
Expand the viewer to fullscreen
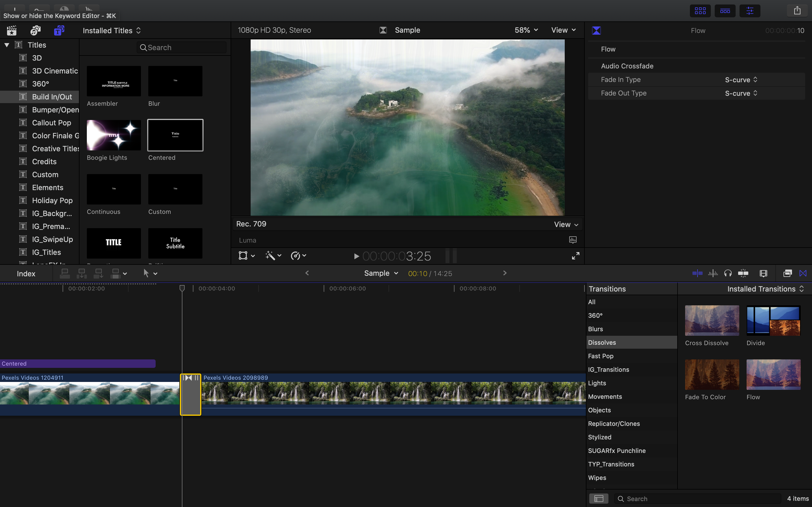coord(575,255)
